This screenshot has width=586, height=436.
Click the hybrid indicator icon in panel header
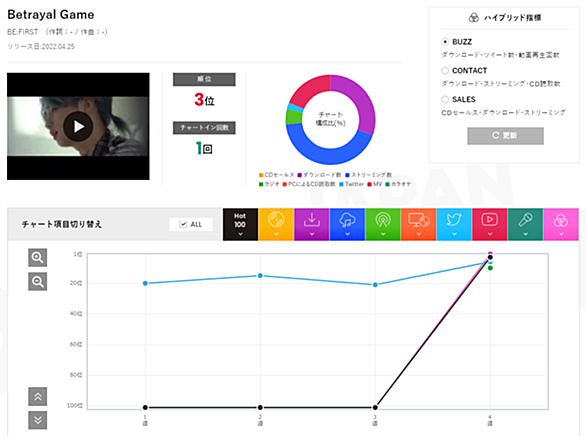[474, 18]
